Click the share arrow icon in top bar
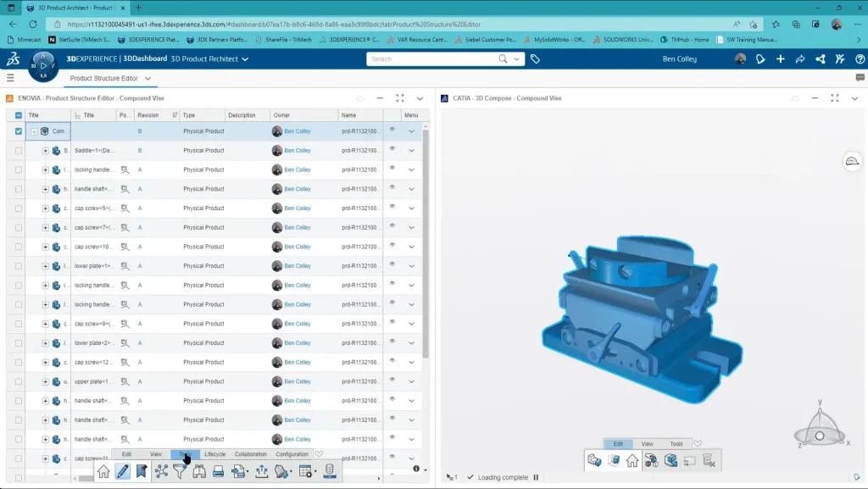868x489 pixels. (800, 58)
